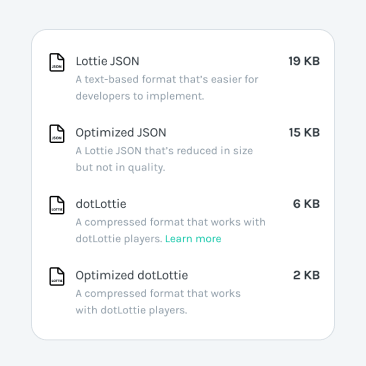Click 'with dotLottie players.' description text
The height and width of the screenshot is (366, 366).
pyautogui.click(x=131, y=310)
